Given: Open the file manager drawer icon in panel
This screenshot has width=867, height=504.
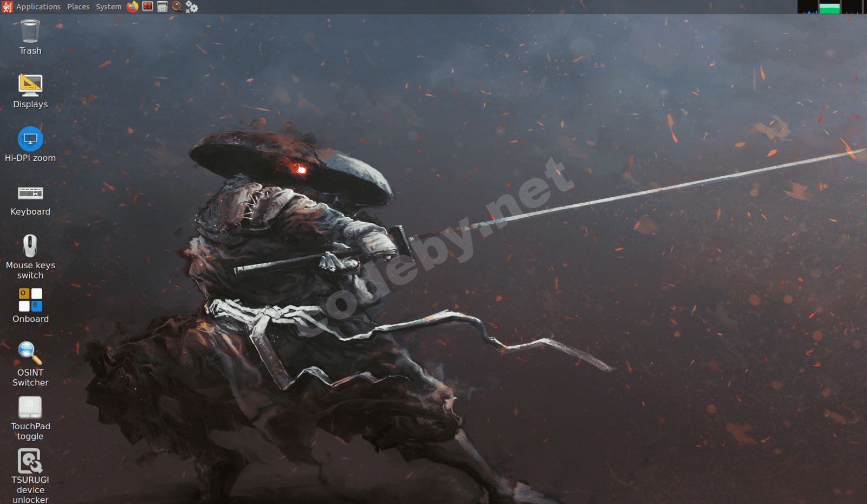Looking at the screenshot, I should (162, 7).
